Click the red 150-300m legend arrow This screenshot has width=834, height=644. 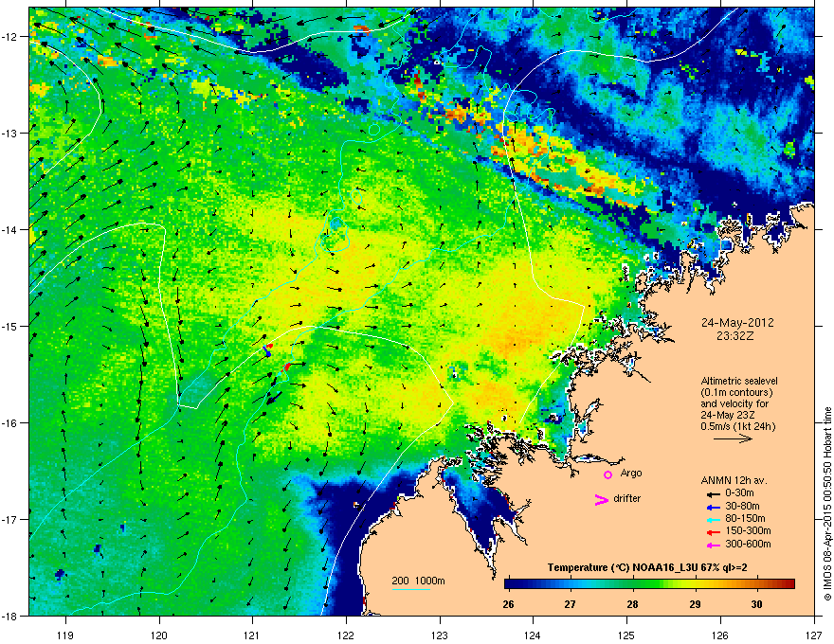[714, 532]
